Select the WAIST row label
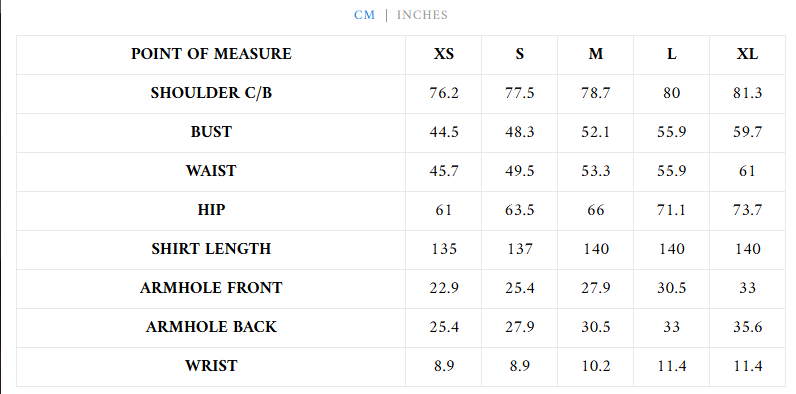The width and height of the screenshot is (796, 394). 211,171
